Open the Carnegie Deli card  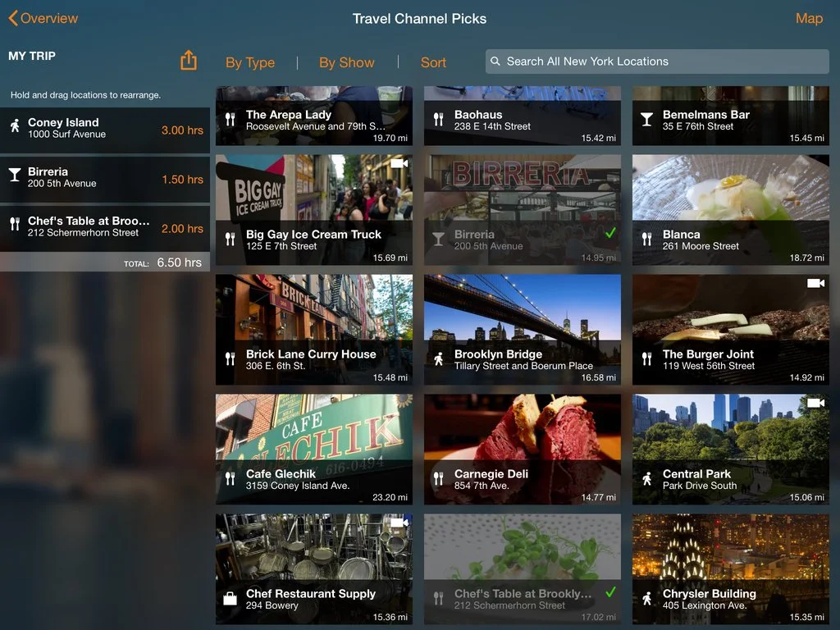pos(523,450)
